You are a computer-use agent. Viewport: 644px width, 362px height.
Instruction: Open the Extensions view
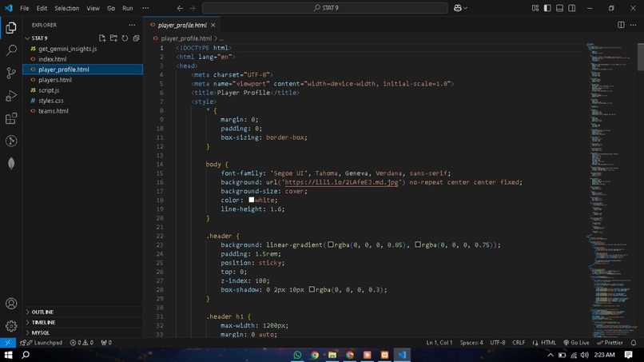coord(11,118)
